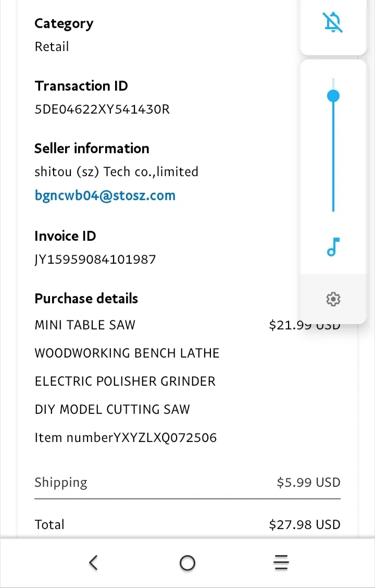Viewport: 375px width, 588px height.
Task: Tap the Seller information heading
Action: [92, 149]
